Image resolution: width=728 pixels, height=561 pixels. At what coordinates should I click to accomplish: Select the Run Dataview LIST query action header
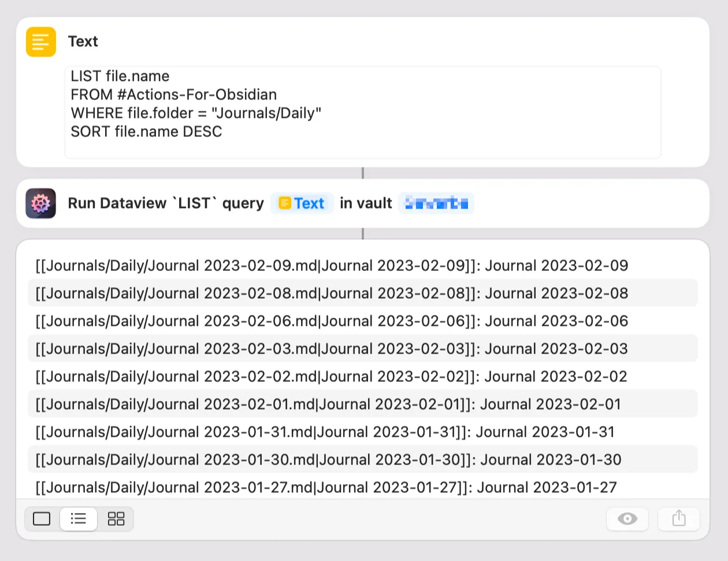166,203
